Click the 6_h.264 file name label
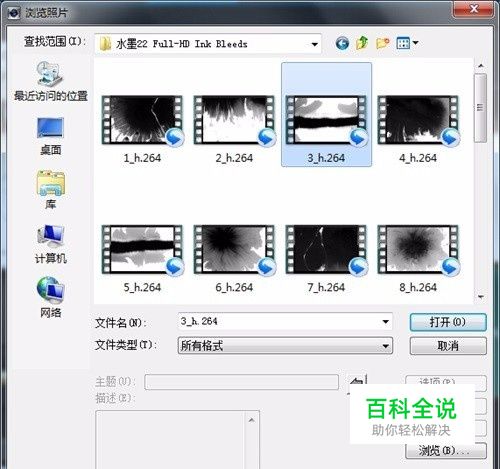 click(x=234, y=287)
